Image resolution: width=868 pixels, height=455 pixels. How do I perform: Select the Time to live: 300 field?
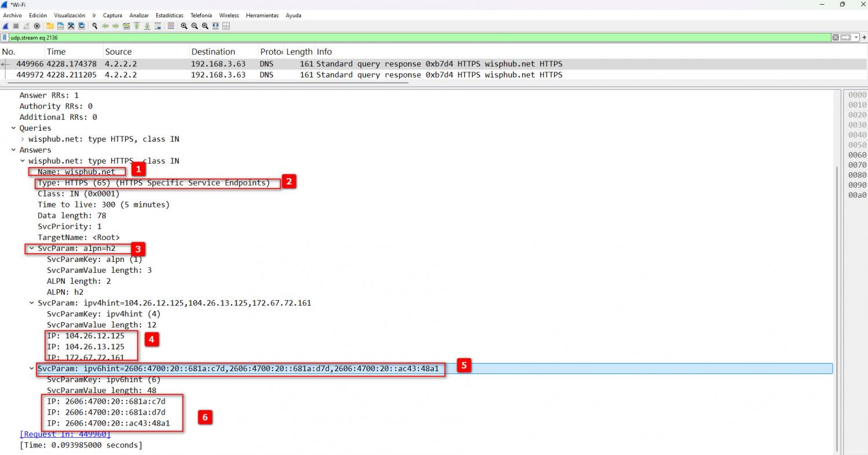click(x=104, y=205)
